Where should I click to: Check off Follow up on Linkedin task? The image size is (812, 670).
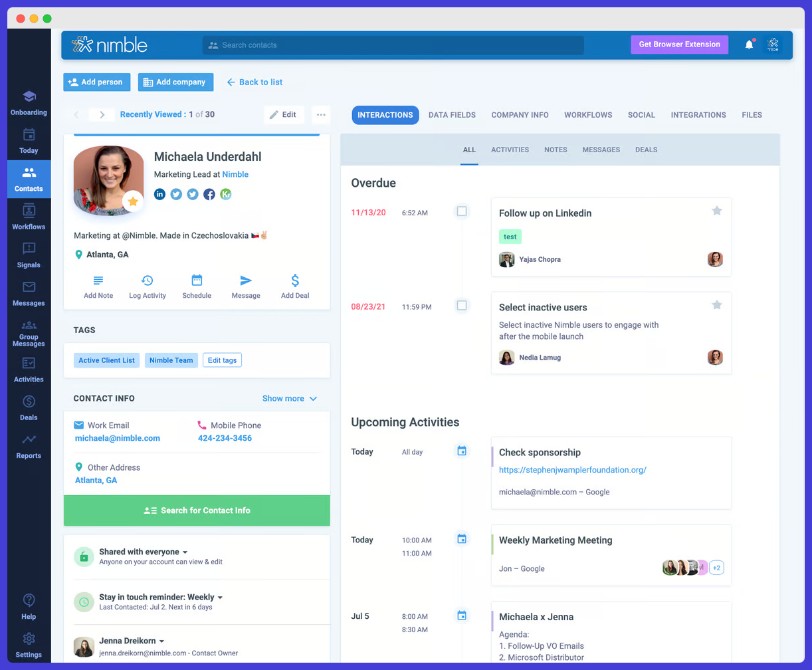point(462,211)
